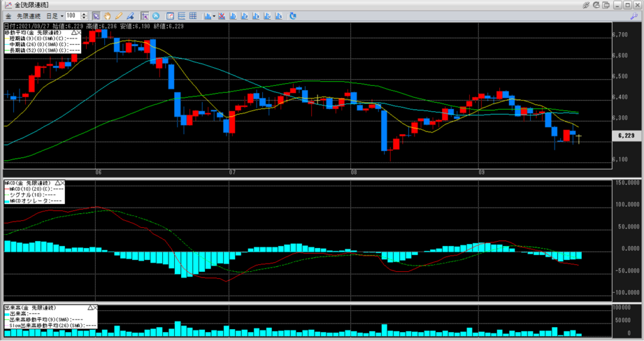This screenshot has width=644, height=341.
Task: Click the current price label 6,229
Action: [x=627, y=135]
